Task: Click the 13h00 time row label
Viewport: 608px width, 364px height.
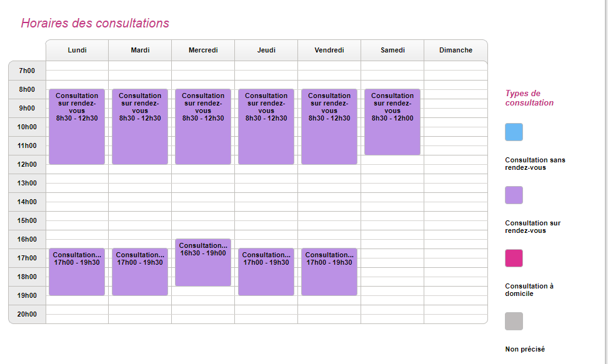Action: [27, 183]
